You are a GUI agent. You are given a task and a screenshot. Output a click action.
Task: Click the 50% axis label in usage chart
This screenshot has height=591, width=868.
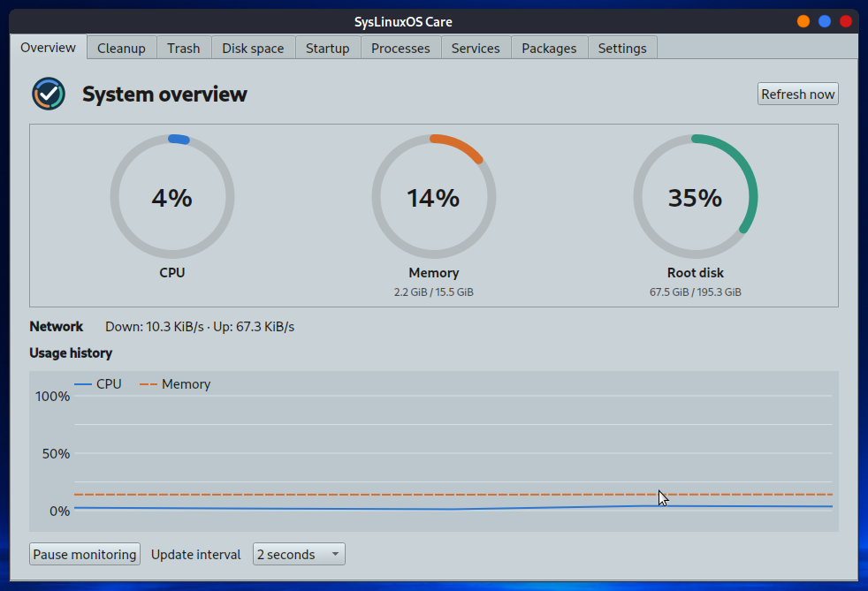pyautogui.click(x=56, y=454)
